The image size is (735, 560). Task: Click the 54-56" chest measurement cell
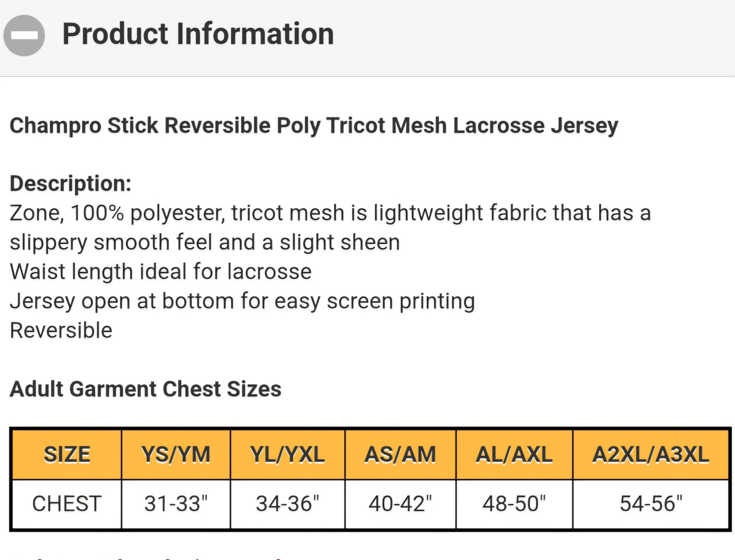(x=651, y=504)
